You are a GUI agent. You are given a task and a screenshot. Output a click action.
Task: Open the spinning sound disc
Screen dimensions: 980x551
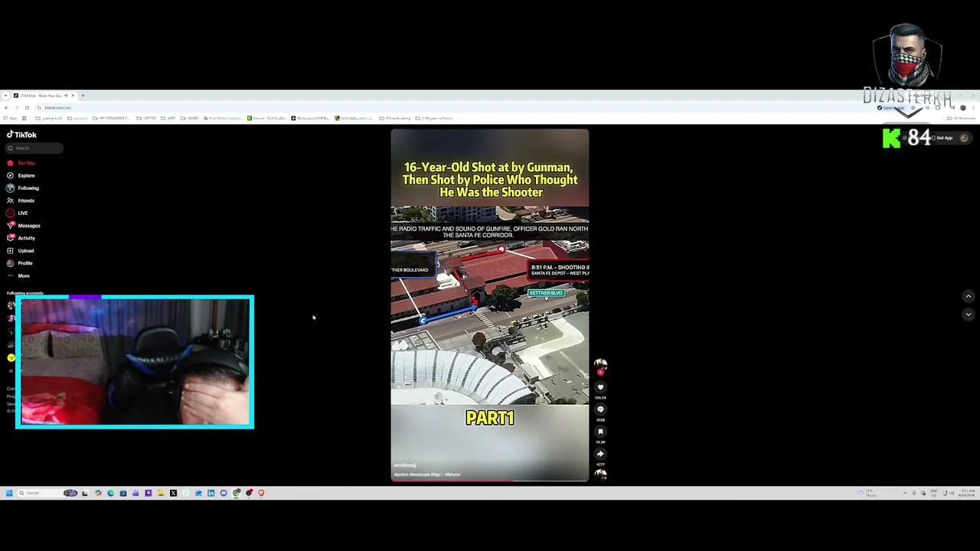pos(600,474)
